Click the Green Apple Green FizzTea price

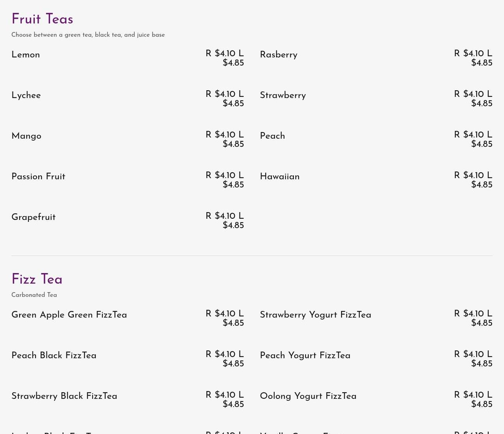pos(225,318)
